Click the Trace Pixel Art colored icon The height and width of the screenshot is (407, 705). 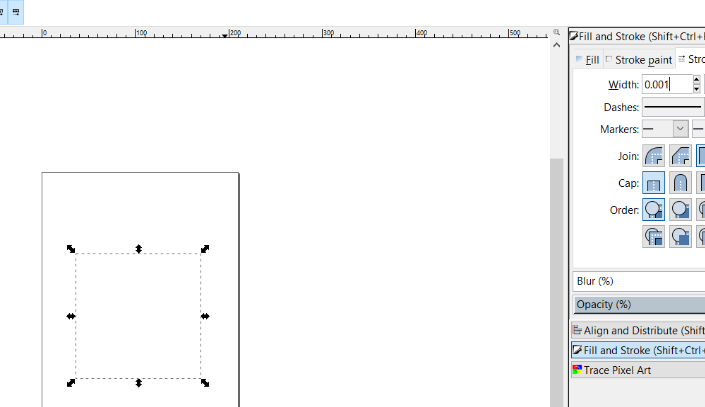[x=577, y=370]
